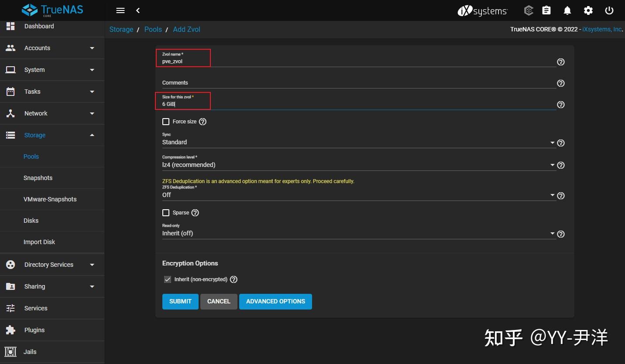This screenshot has width=625, height=364.
Task: Select the Jails icon in the sidebar
Action: pos(10,352)
